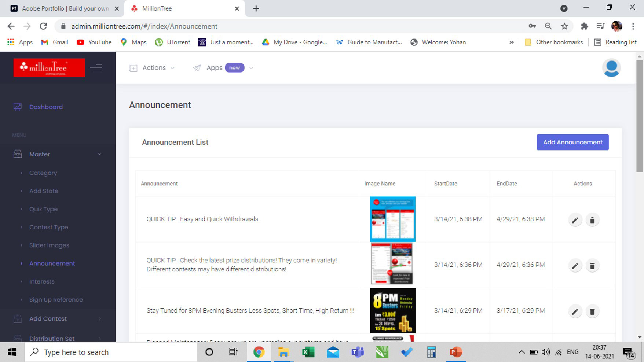Open the Windows Start menu
This screenshot has width=644, height=362.
tap(12, 352)
